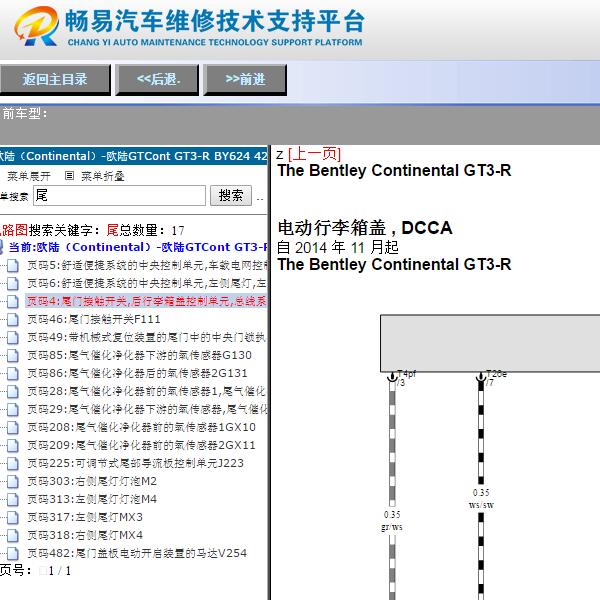
Task: Open 页码225 导流板控制单元J223 entry
Action: coord(135,463)
